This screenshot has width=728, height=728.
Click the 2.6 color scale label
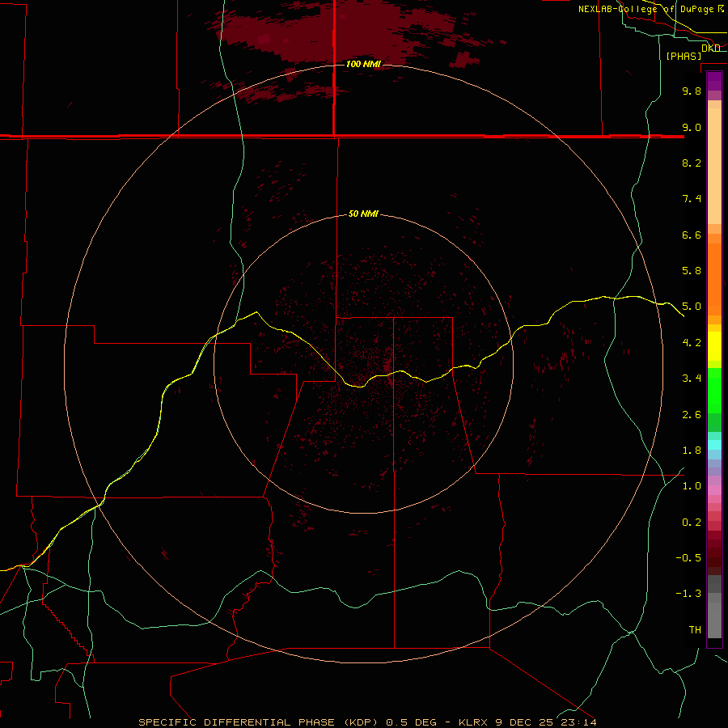692,415
